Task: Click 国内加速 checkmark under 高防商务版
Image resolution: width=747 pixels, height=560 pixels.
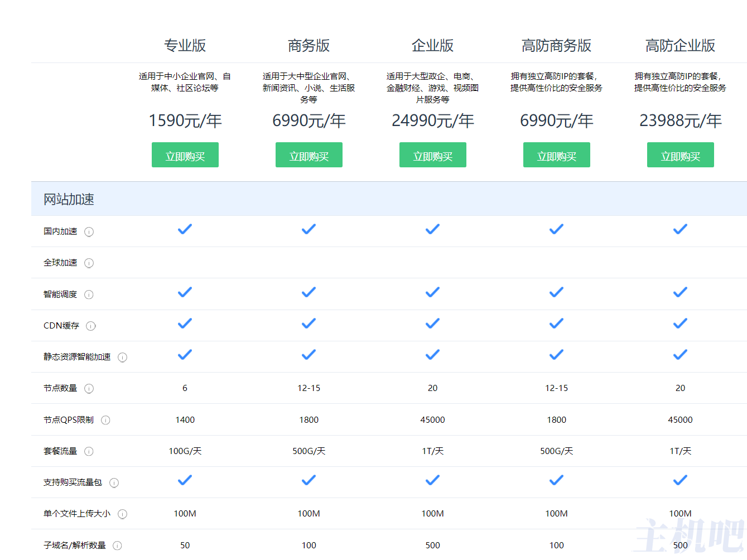Action: pyautogui.click(x=556, y=229)
